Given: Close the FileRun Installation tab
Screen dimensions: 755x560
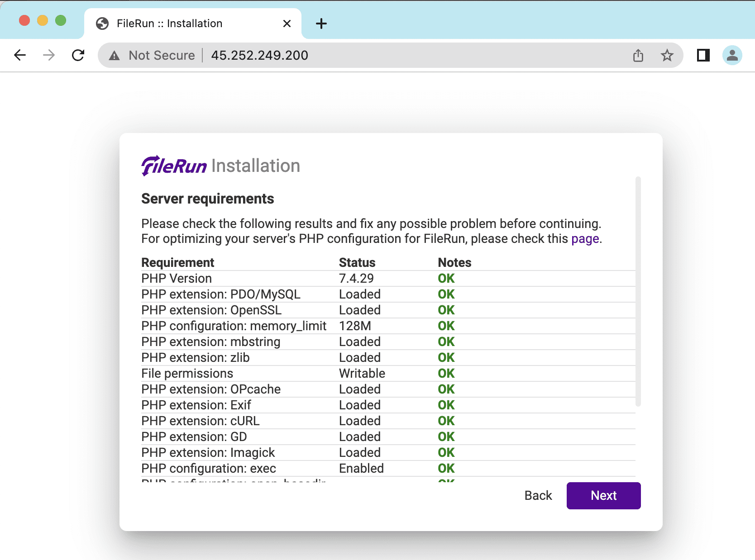Looking at the screenshot, I should click(287, 24).
